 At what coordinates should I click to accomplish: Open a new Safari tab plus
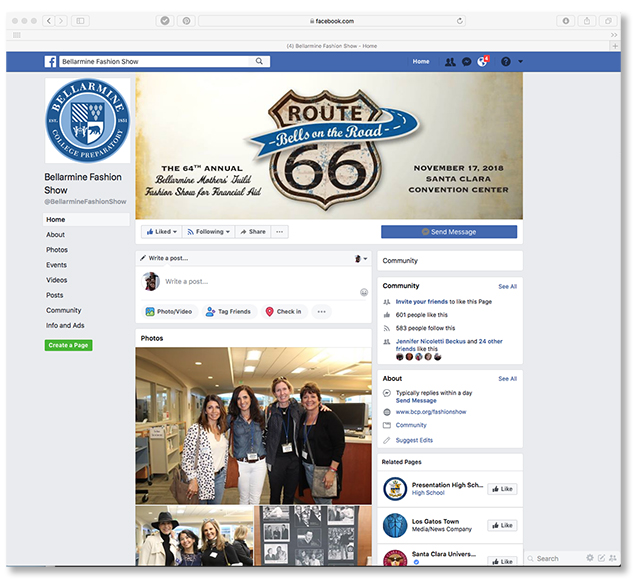click(615, 46)
